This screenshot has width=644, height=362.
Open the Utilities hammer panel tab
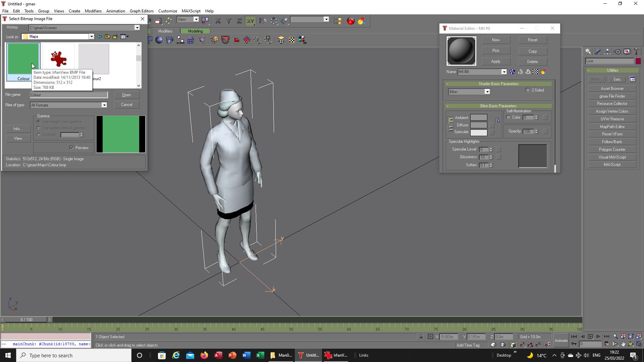(x=636, y=52)
